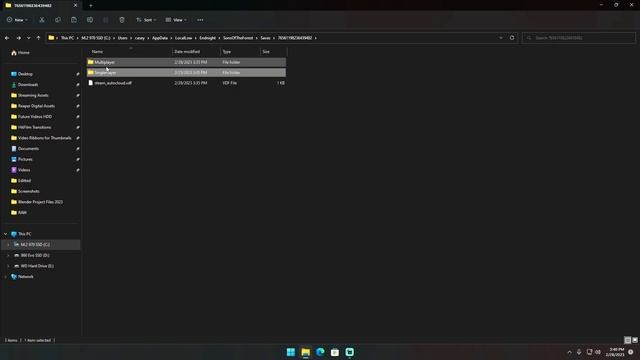Click the Paste icon in toolbar
Image resolution: width=640 pixels, height=360 pixels.
(x=73, y=20)
